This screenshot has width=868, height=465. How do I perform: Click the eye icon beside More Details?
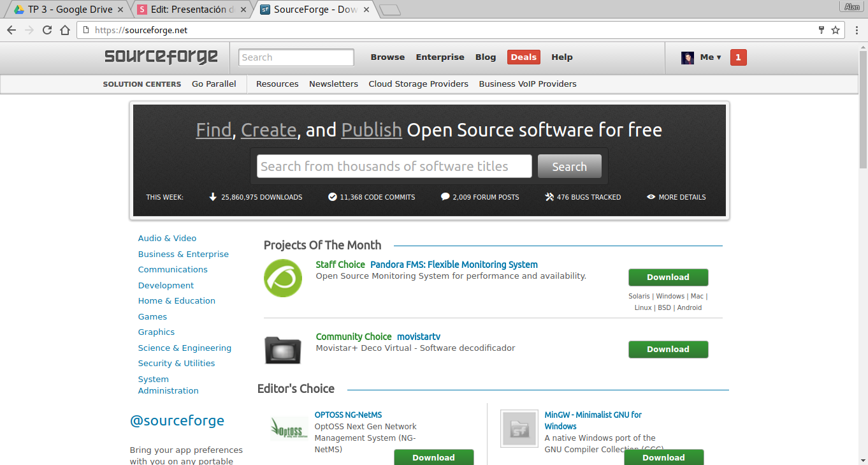coord(651,197)
